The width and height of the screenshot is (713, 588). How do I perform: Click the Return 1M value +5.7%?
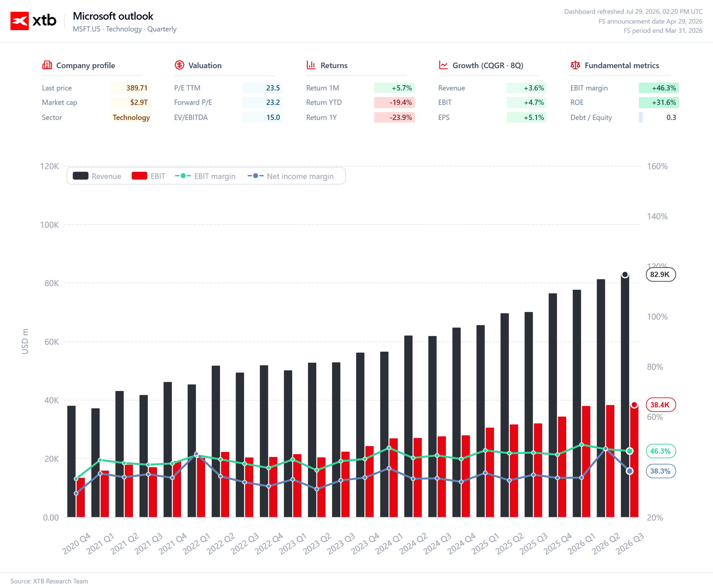(x=395, y=88)
